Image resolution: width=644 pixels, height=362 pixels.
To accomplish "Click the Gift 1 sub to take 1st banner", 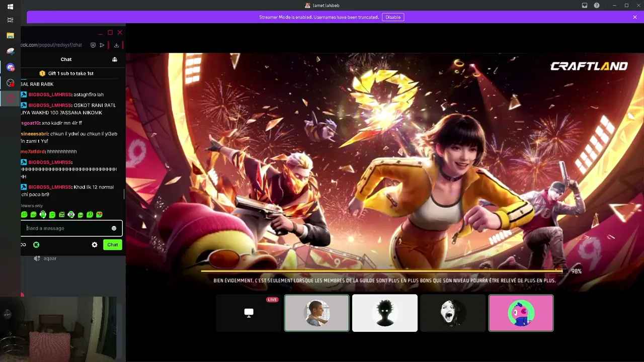I will (x=67, y=73).
